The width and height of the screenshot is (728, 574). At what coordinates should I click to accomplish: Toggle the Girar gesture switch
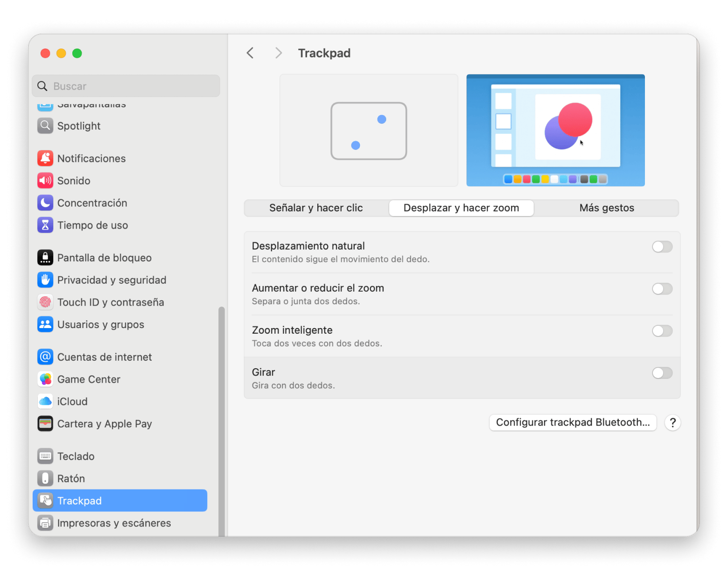click(x=662, y=373)
